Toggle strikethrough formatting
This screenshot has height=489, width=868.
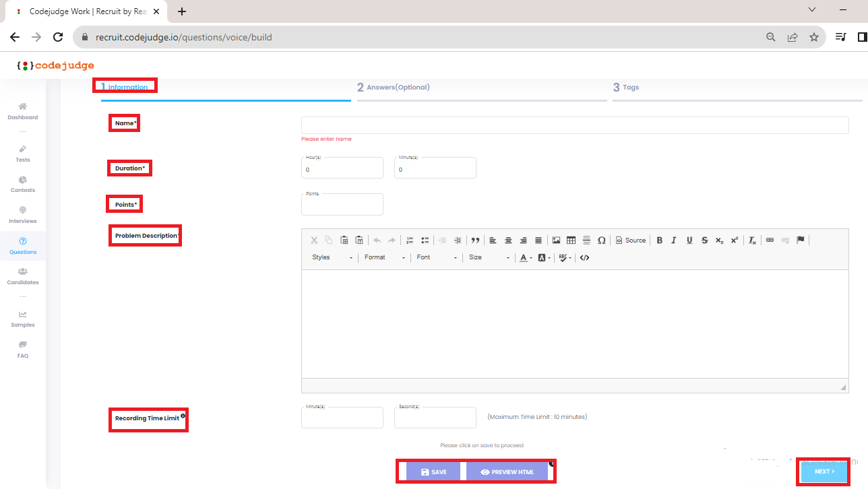(x=704, y=240)
